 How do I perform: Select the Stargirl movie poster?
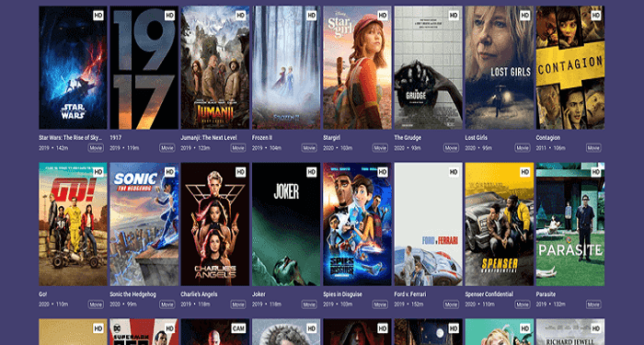coord(357,67)
